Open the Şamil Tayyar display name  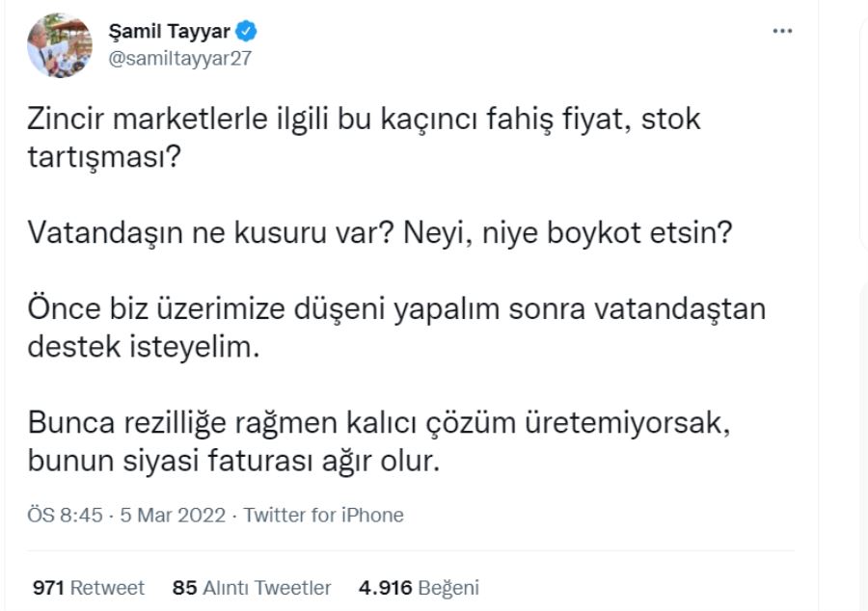(x=169, y=32)
